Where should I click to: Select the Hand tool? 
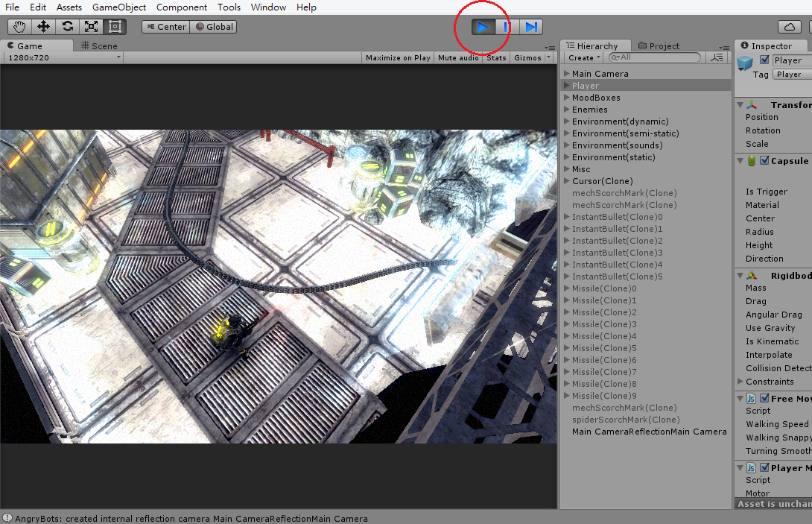click(x=19, y=26)
